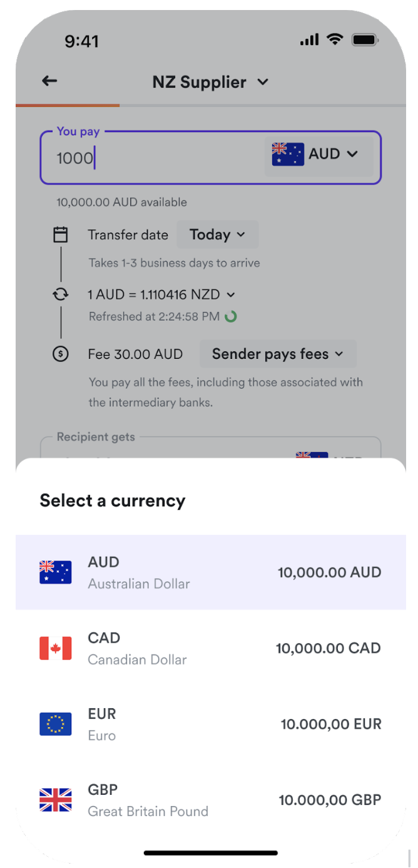The image size is (418, 868).
Task: Click the European Union flag icon
Action: [56, 724]
